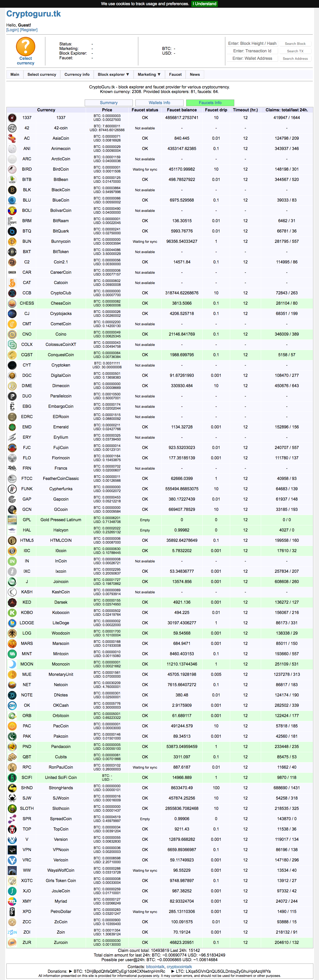Click the Mooncoin crescent icon
The width and height of the screenshot is (319, 980).
12,664
